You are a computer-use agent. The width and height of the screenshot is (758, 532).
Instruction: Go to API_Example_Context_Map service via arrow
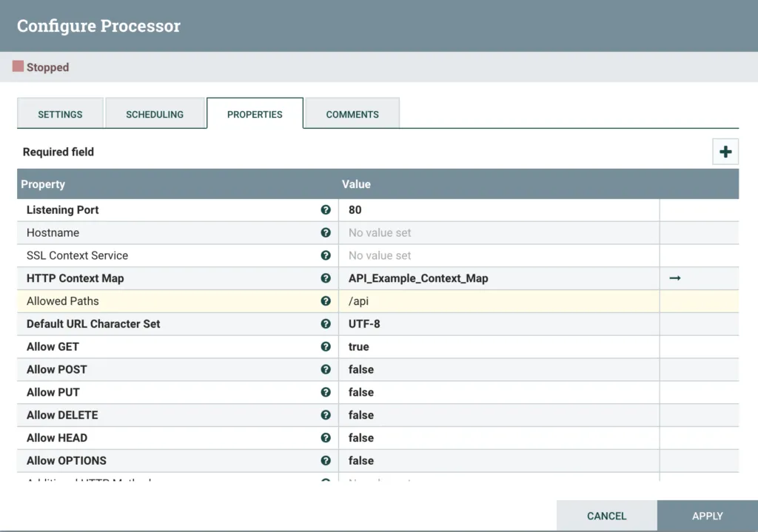(x=674, y=278)
